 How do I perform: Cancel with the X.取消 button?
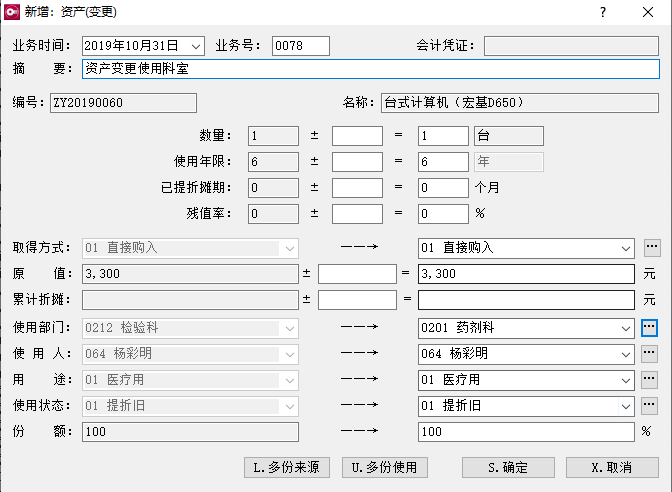point(612,467)
